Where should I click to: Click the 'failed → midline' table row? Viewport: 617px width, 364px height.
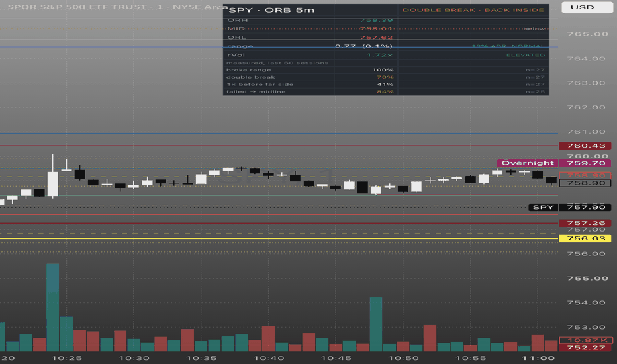click(x=386, y=92)
